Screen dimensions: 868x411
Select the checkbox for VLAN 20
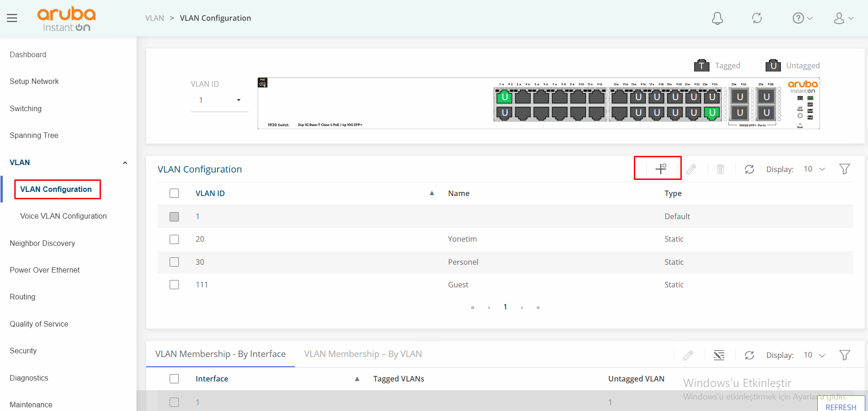coord(174,239)
